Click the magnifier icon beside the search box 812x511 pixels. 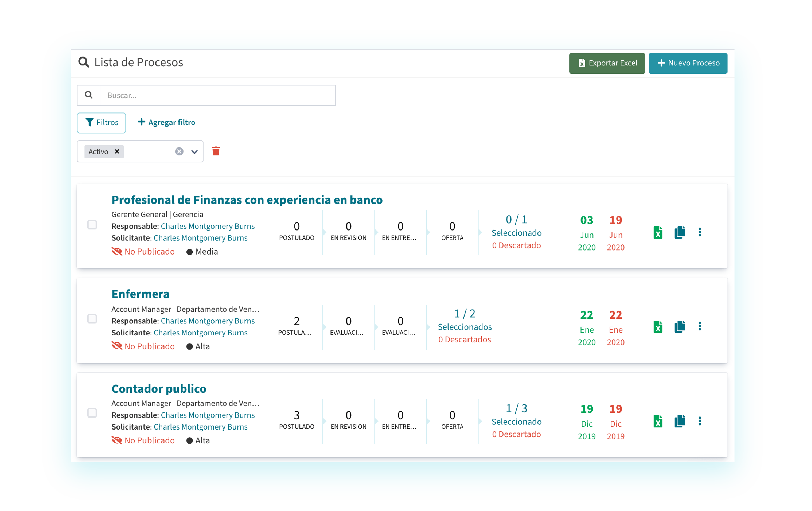point(89,95)
